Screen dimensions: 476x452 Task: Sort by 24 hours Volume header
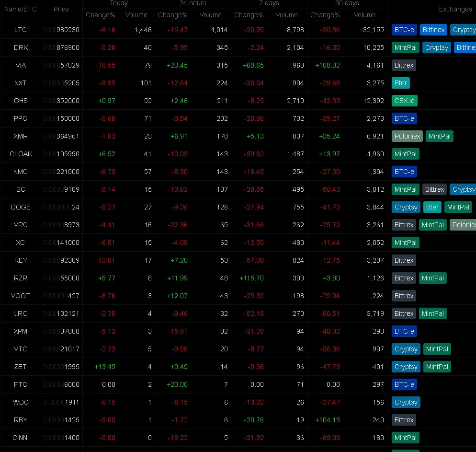[210, 15]
